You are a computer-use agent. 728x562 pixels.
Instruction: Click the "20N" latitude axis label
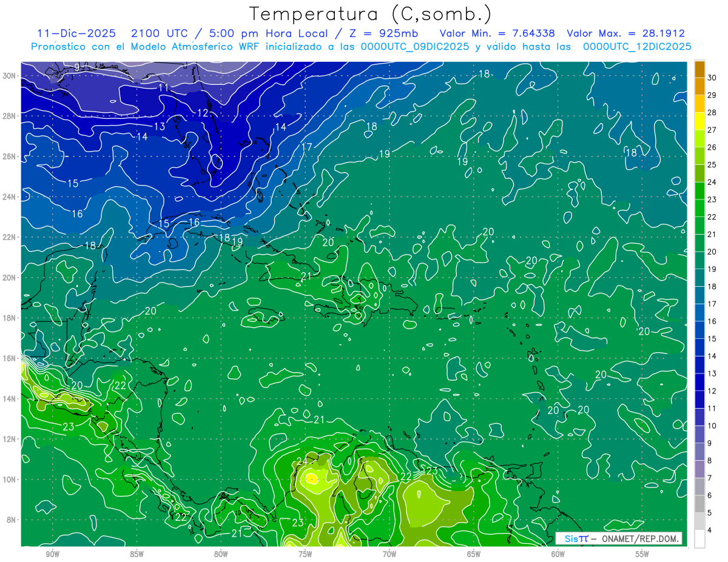pyautogui.click(x=10, y=278)
